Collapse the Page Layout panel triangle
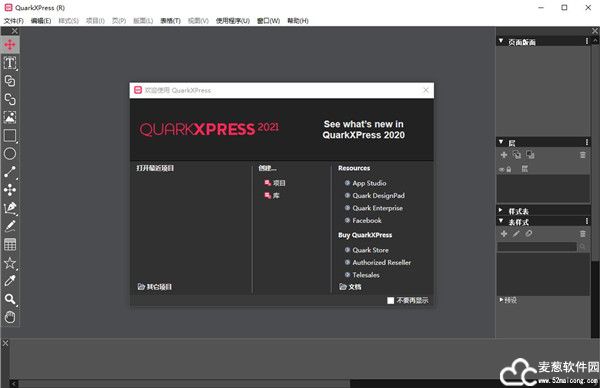 tap(501, 41)
